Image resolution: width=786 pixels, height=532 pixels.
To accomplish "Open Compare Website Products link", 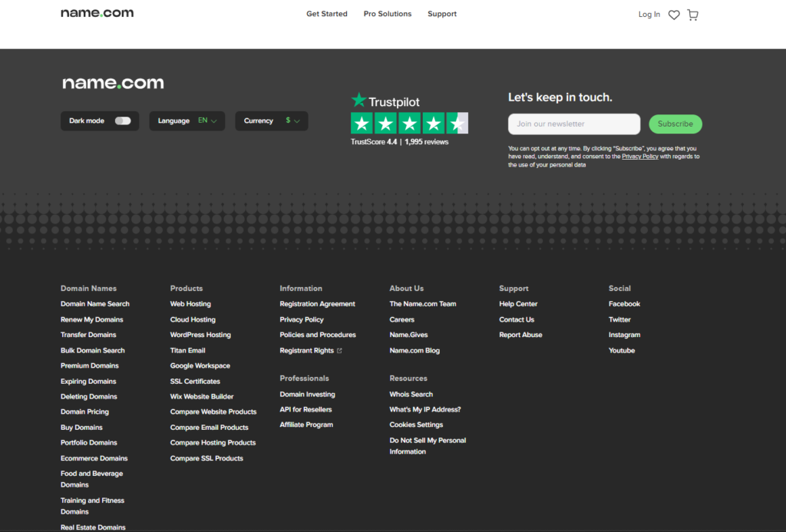I will click(213, 411).
